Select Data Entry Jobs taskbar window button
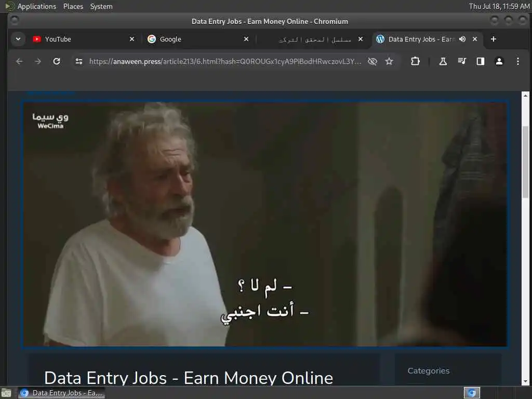This screenshot has height=399, width=532. pos(61,393)
